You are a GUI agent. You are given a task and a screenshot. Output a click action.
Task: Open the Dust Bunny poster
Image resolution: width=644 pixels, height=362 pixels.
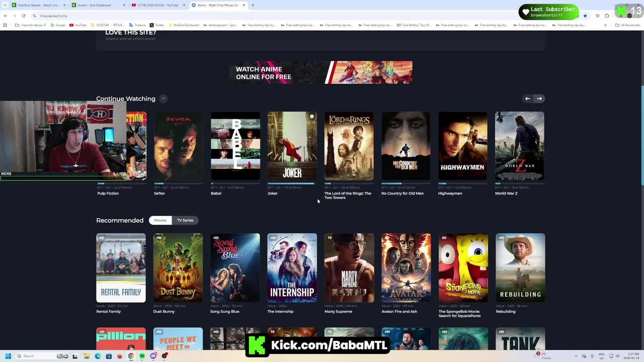click(x=178, y=267)
